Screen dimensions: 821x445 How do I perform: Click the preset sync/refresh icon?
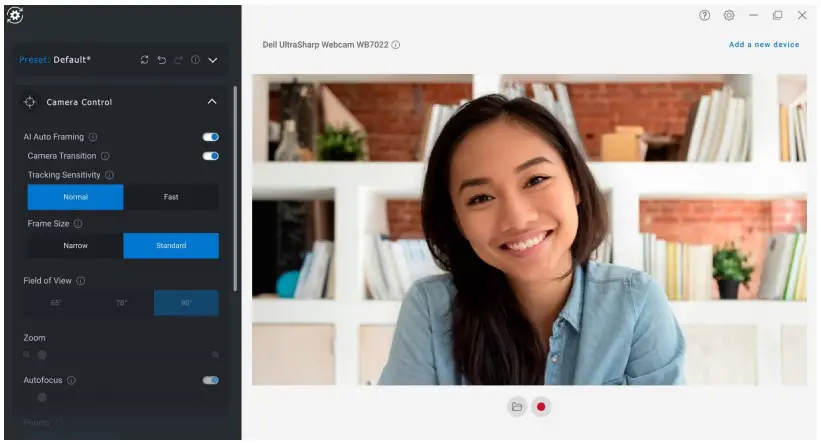[145, 60]
